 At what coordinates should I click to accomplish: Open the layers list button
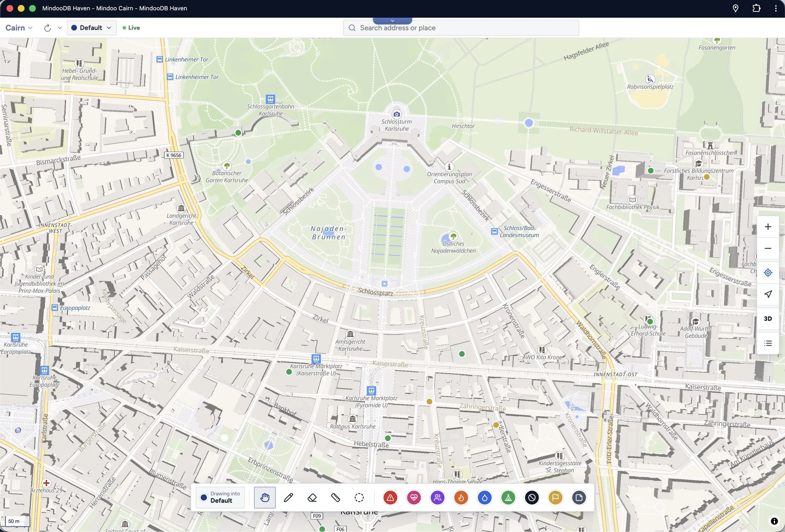point(768,343)
